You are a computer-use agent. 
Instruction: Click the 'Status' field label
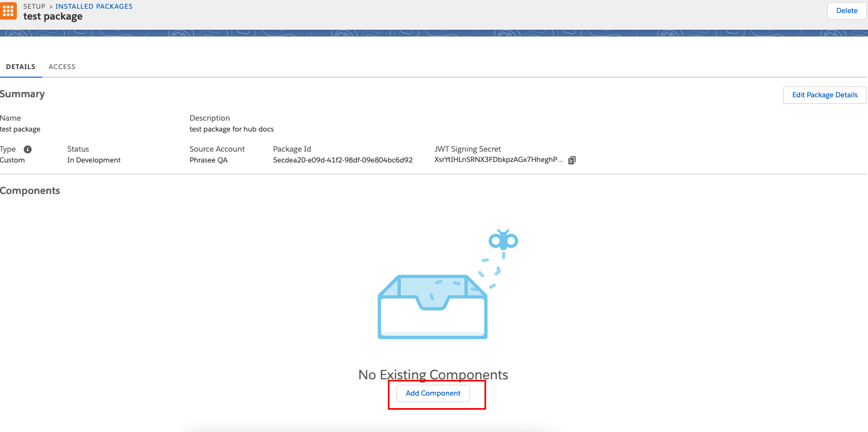tap(78, 149)
